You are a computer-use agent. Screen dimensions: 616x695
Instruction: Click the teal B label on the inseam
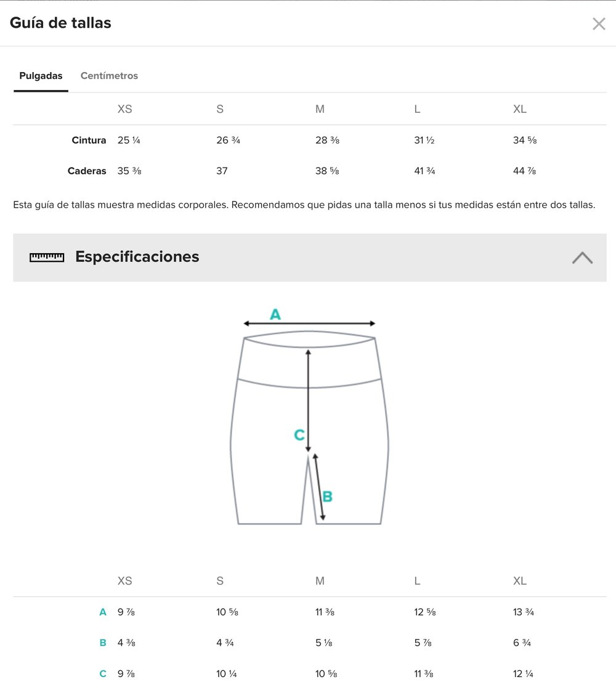click(x=328, y=496)
